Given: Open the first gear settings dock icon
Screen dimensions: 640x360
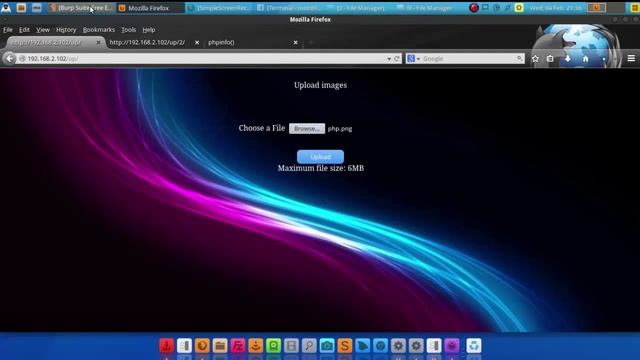Looking at the screenshot, I should click(x=398, y=346).
